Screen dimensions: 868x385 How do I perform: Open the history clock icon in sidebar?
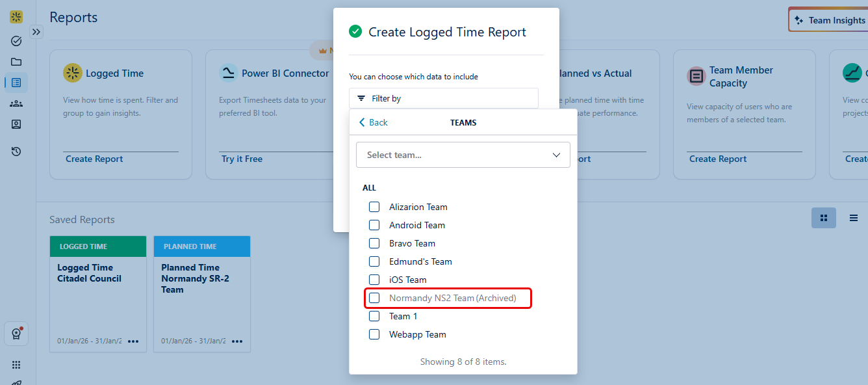(x=16, y=152)
